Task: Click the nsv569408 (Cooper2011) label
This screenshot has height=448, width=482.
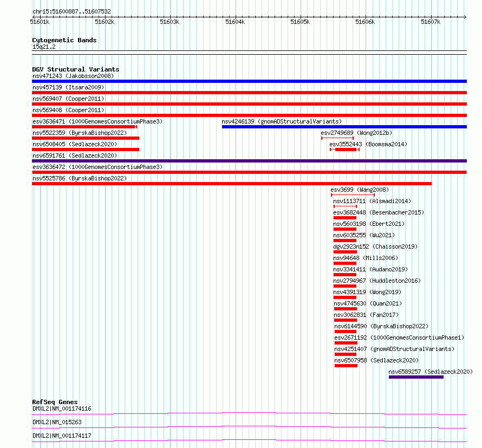Action: pos(68,110)
